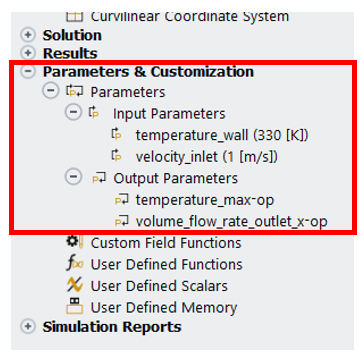Click the User Defined Functions fx icon

(74, 264)
